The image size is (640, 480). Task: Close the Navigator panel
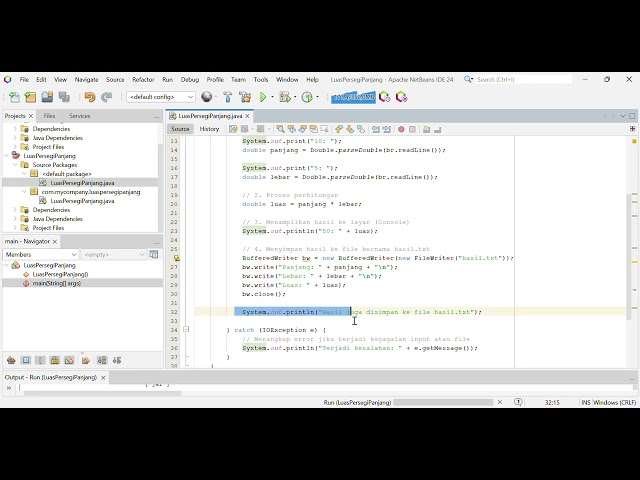tap(55, 242)
